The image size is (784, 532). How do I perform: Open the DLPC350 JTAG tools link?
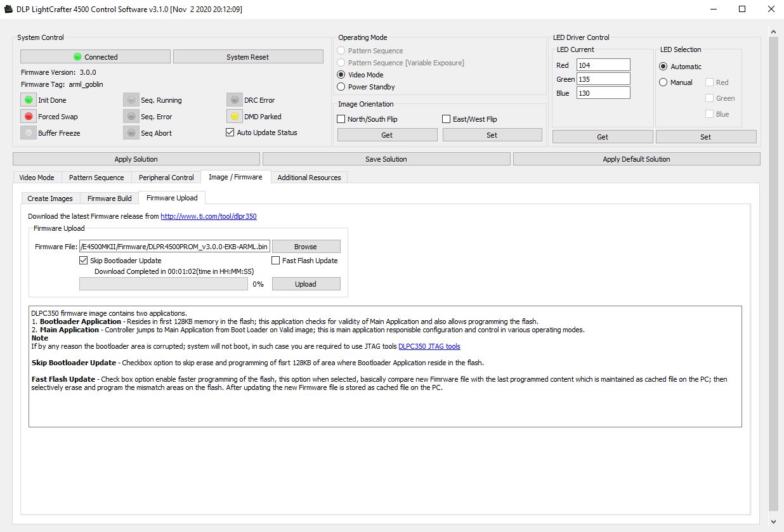(429, 346)
